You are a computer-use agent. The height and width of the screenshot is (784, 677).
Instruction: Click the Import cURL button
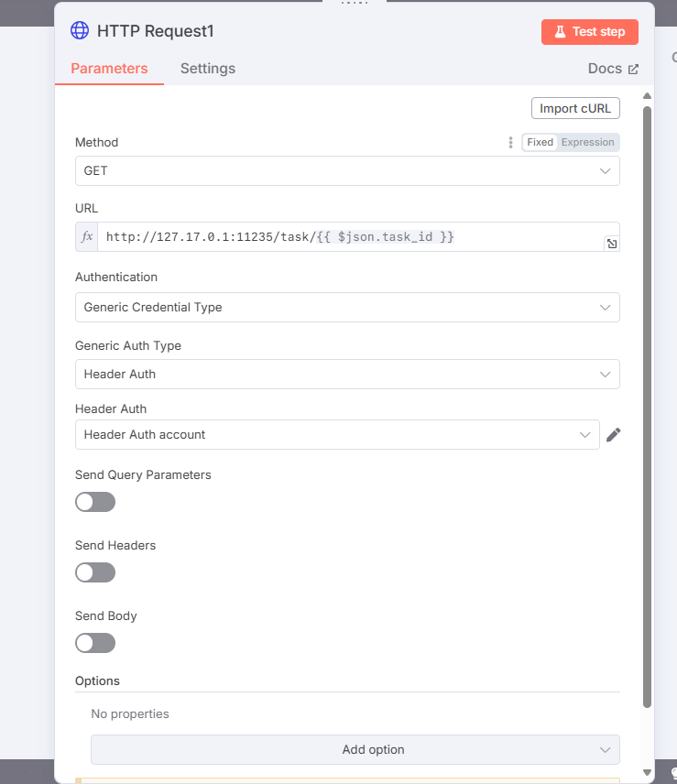[x=576, y=108]
